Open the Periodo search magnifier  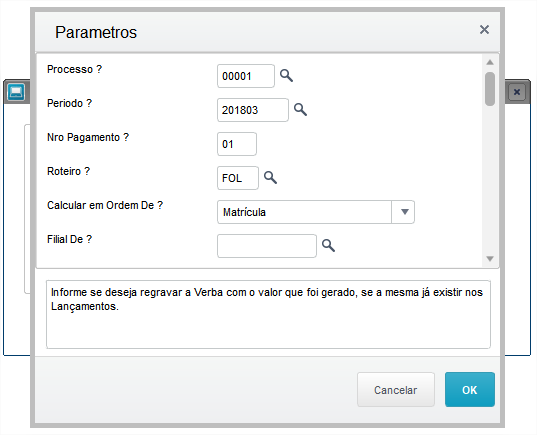(300, 110)
